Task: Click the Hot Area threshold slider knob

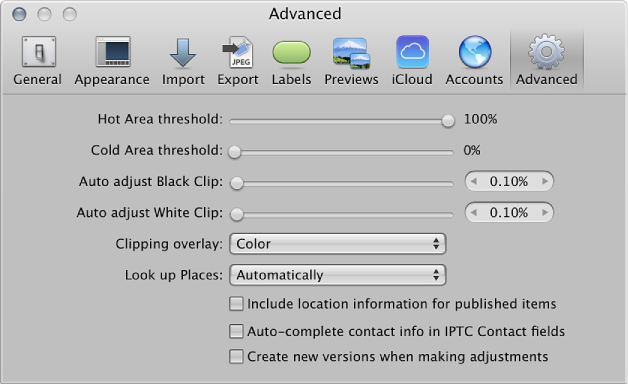Action: (448, 121)
